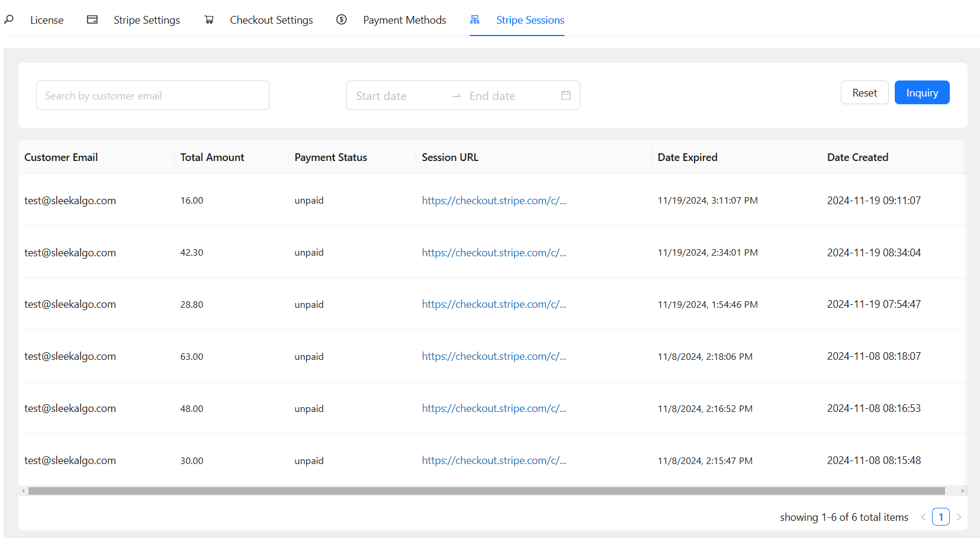
Task: Select page 1 in pagination
Action: pos(940,517)
